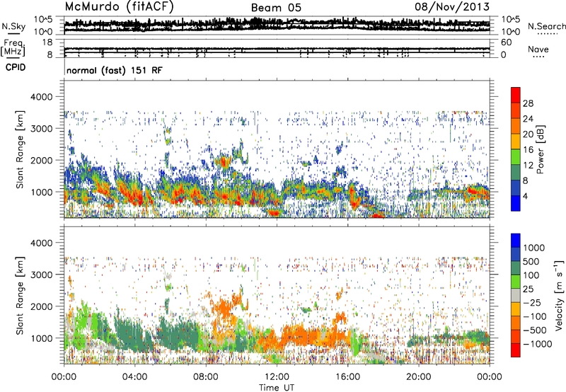566x392 pixels.
Task: Click the 'Velocity [m s-1]' colorbar title
Action: (559, 295)
